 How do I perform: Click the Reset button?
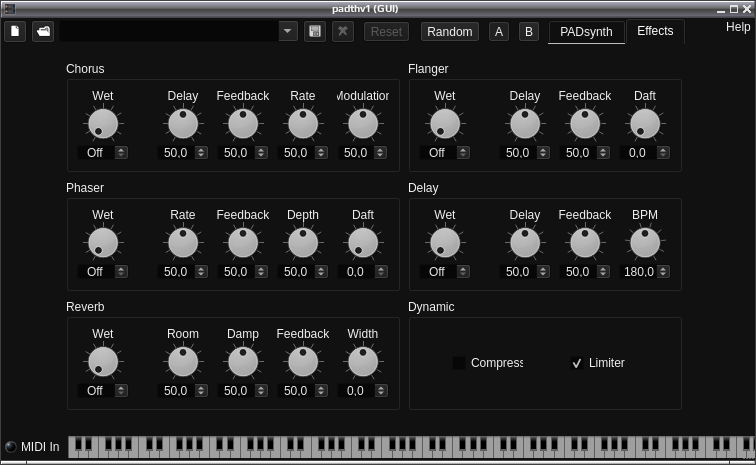click(386, 32)
